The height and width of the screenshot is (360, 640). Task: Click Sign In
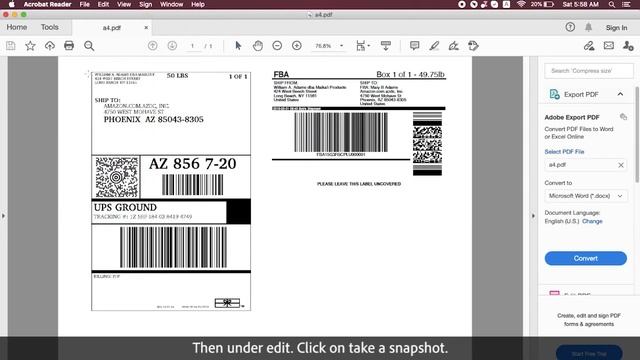click(616, 28)
